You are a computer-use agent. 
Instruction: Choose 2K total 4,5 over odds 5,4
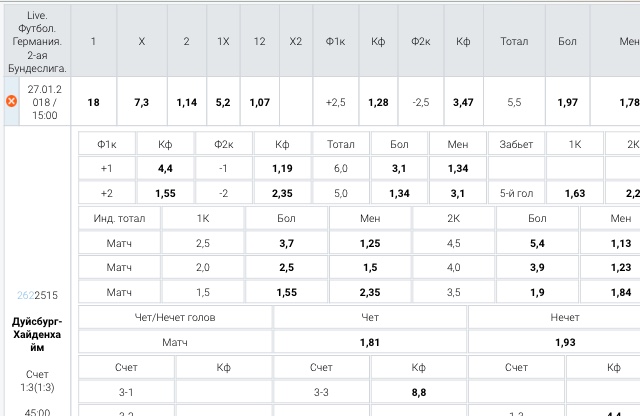[537, 243]
